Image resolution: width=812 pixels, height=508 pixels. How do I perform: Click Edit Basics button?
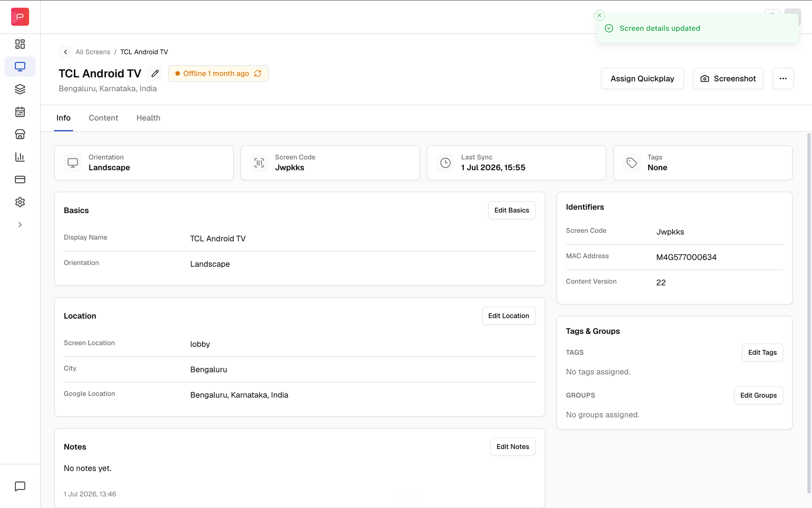[x=512, y=210]
